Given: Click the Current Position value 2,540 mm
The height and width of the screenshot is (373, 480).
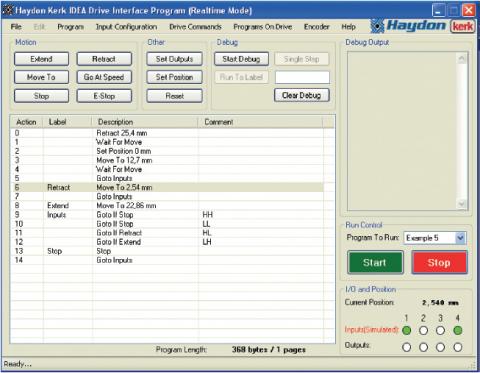Looking at the screenshot, I should click(440, 303).
